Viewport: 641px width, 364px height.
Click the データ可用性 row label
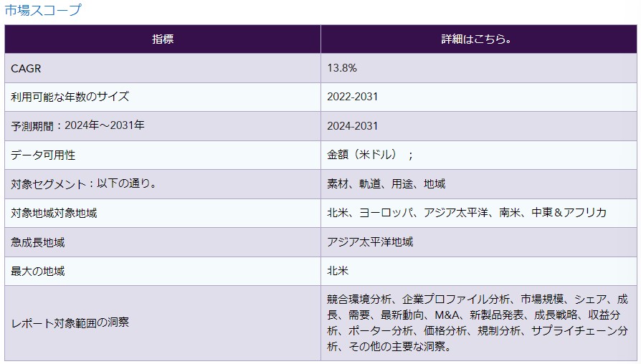tap(43, 155)
